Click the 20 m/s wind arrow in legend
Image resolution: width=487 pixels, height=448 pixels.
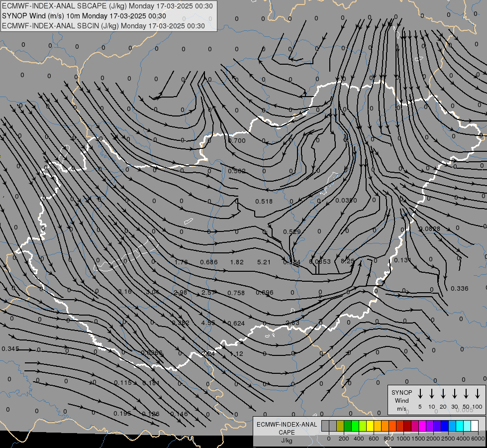click(x=443, y=393)
